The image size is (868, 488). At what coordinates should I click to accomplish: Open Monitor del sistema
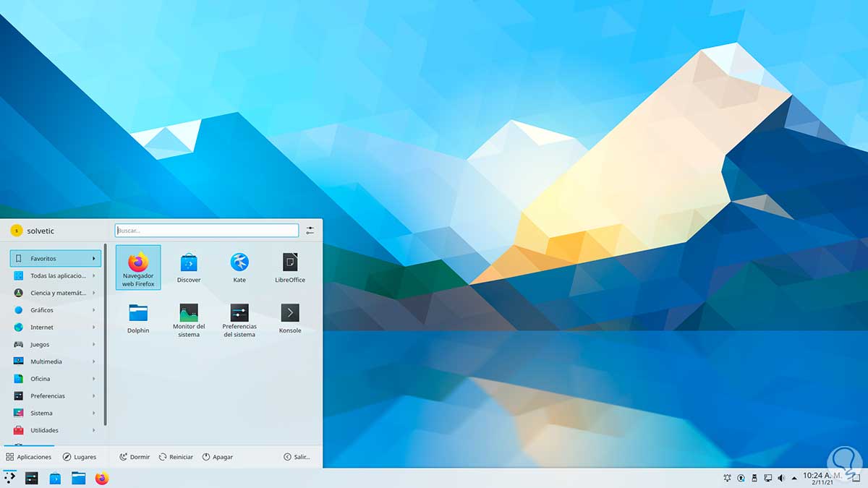click(188, 318)
